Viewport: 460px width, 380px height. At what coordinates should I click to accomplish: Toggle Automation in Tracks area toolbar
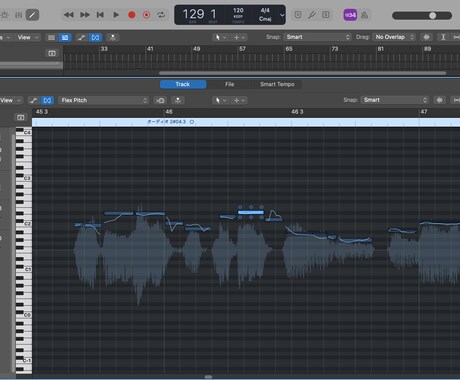82,37
